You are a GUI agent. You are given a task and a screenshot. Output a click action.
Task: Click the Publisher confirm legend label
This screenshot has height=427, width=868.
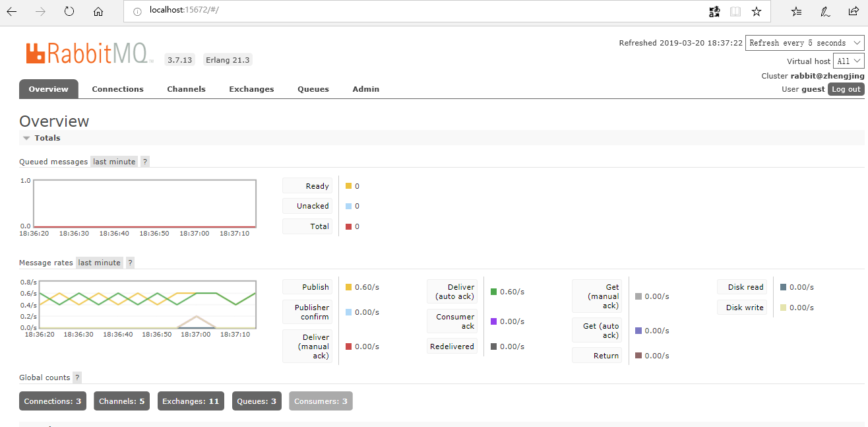click(x=307, y=312)
